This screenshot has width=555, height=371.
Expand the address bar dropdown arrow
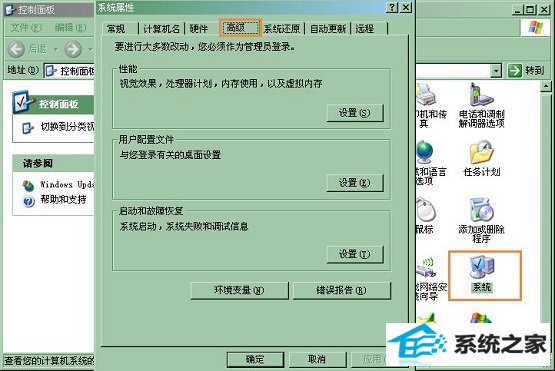click(496, 71)
